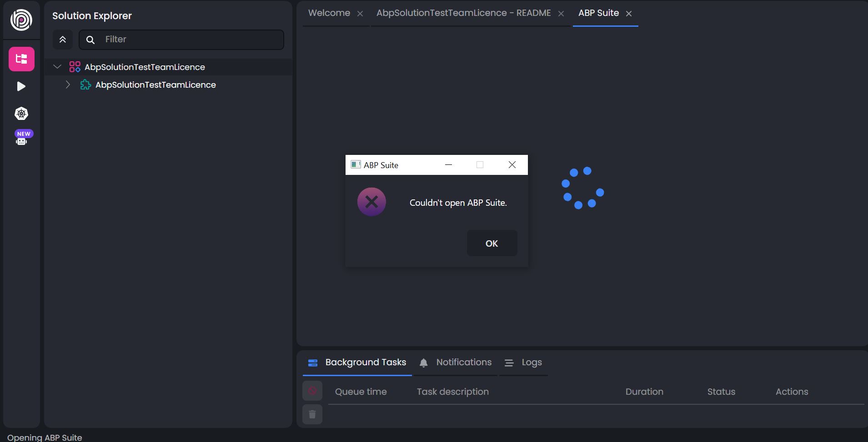Close the ABP Suite tab

pyautogui.click(x=629, y=14)
